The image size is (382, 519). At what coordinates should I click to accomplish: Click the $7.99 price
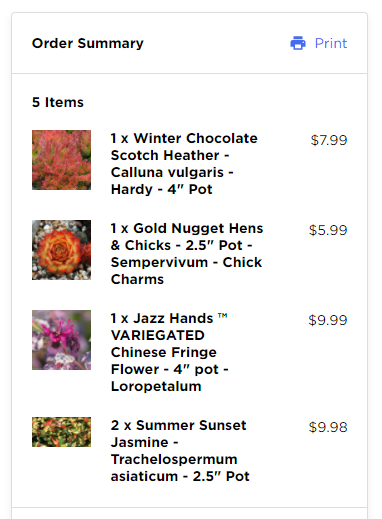(x=329, y=140)
